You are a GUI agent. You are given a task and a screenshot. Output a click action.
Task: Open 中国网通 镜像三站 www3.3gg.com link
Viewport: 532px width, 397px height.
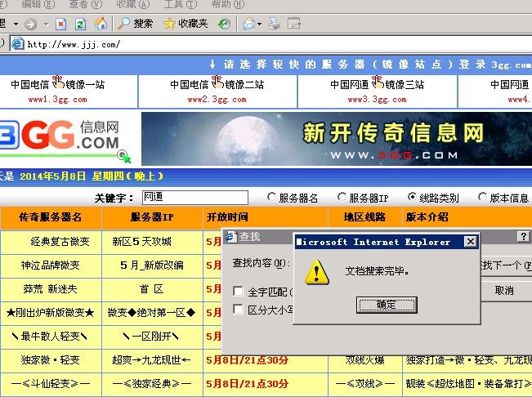tap(378, 91)
